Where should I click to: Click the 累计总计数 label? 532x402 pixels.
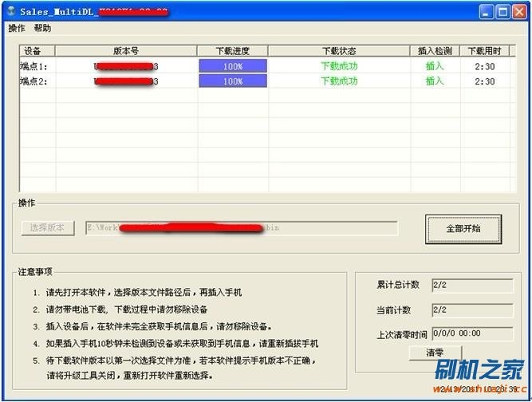398,285
